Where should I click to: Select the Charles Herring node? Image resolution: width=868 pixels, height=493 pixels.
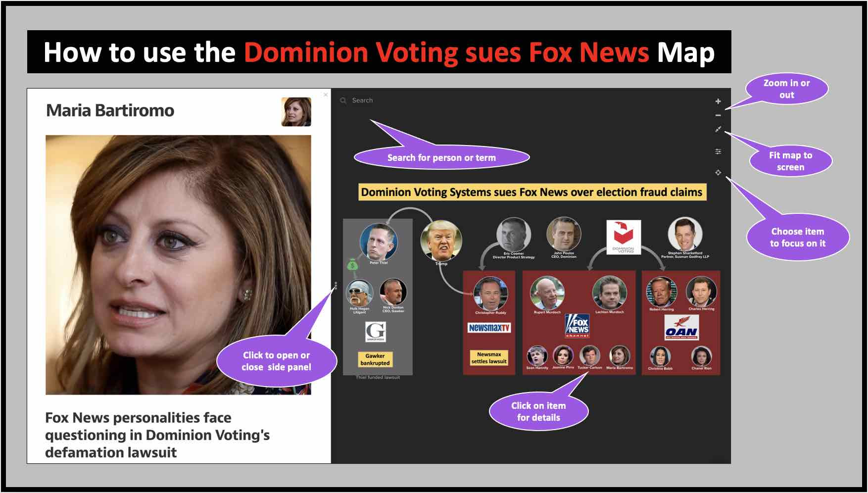[701, 292]
